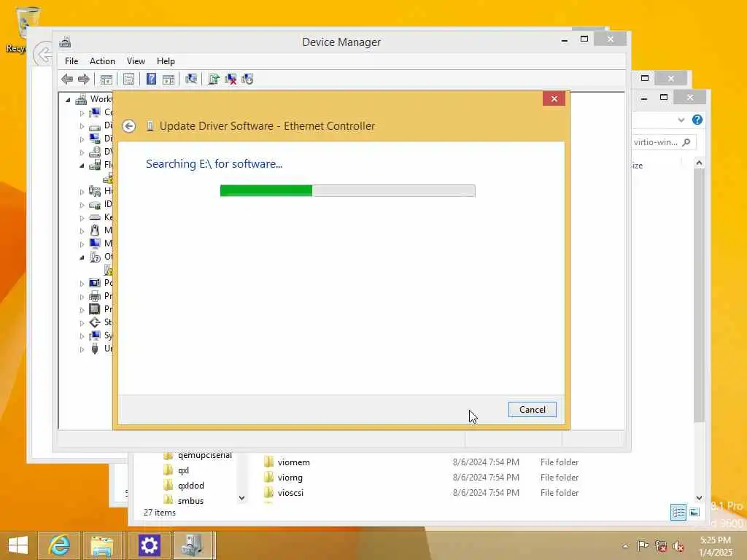Expand the USB controllers category arrow
The height and width of the screenshot is (560, 747).
82,349
